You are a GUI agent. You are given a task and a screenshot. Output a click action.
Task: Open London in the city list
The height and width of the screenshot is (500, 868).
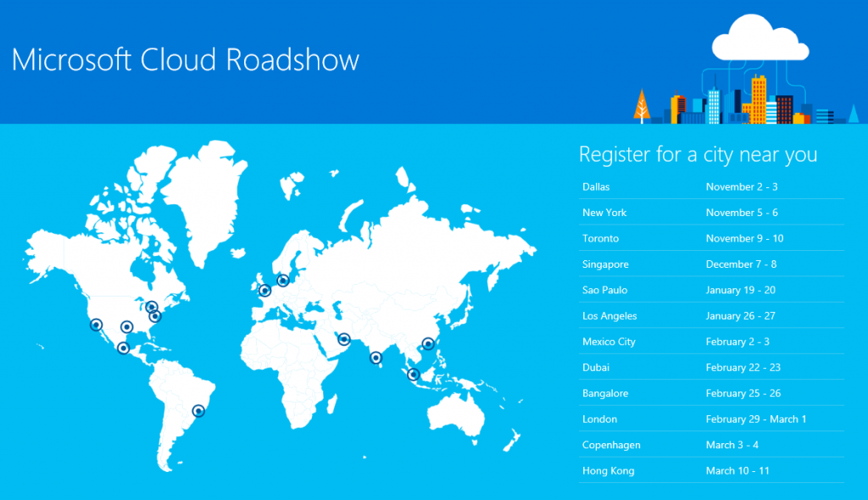(x=599, y=419)
